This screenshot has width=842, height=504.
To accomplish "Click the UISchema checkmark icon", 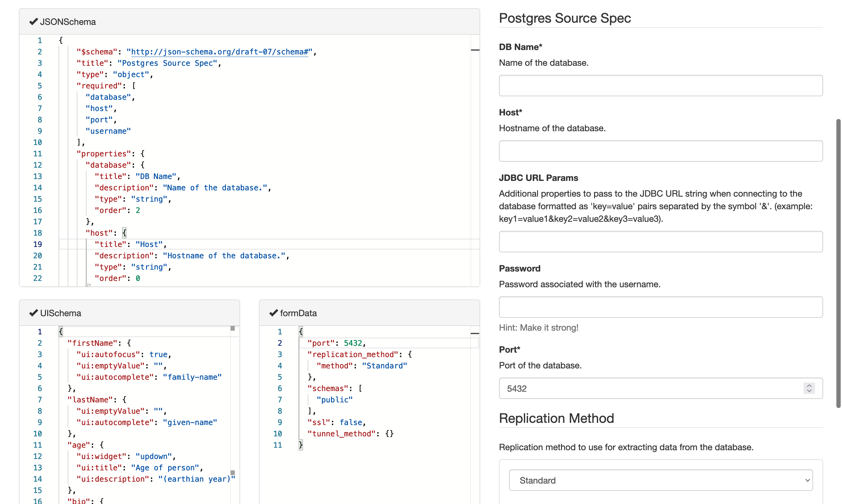I will (x=33, y=313).
